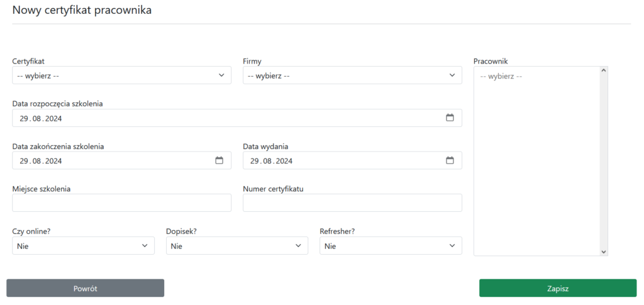Focus the Miejsce szkolenia text field
Viewport: 644px width, 305px height.
pyautogui.click(x=121, y=202)
